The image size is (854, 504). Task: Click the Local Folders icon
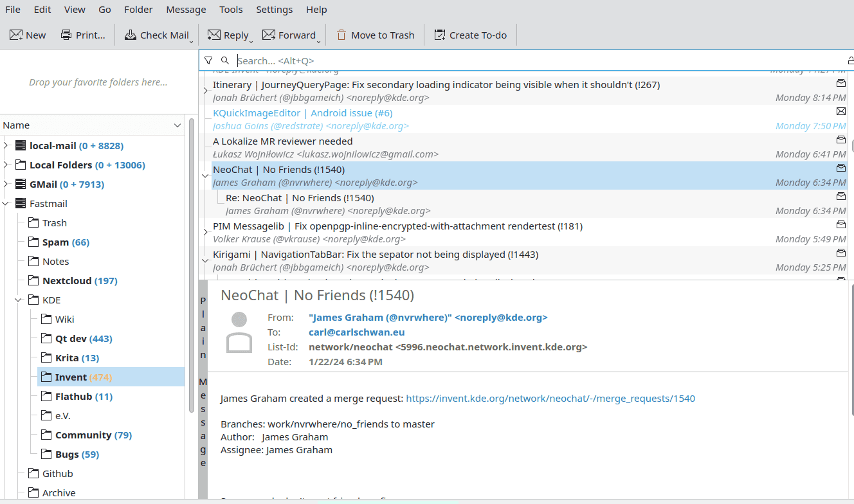(x=20, y=165)
